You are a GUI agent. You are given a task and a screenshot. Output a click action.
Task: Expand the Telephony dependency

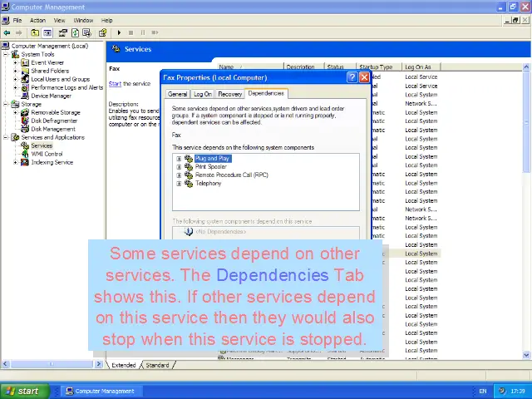click(179, 184)
